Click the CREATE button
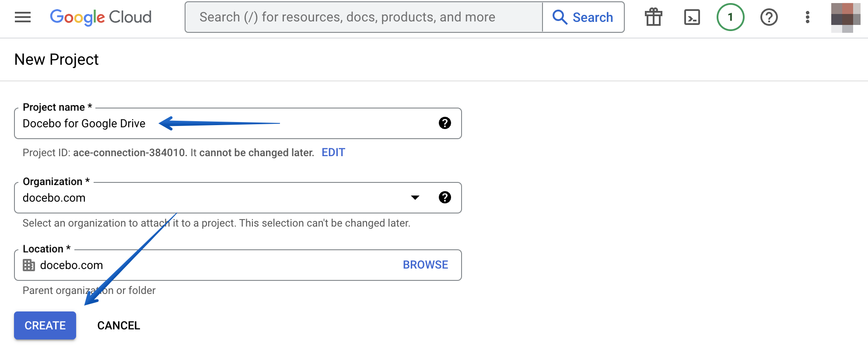The height and width of the screenshot is (353, 868). (45, 325)
